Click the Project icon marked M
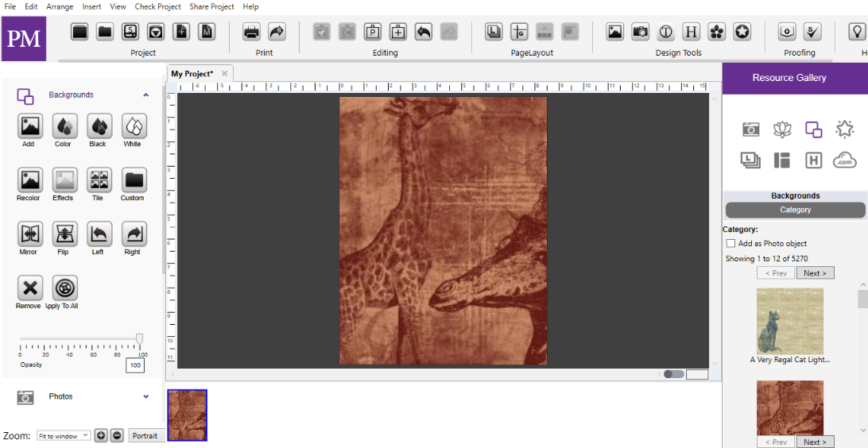The width and height of the screenshot is (868, 448). tap(207, 32)
